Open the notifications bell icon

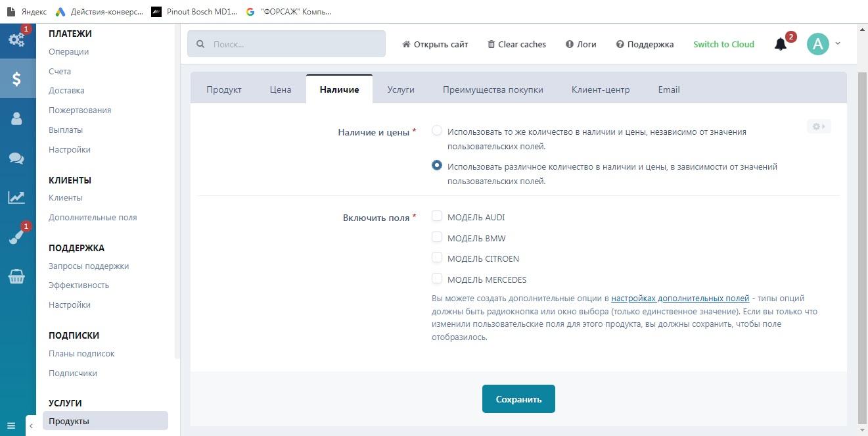[781, 44]
